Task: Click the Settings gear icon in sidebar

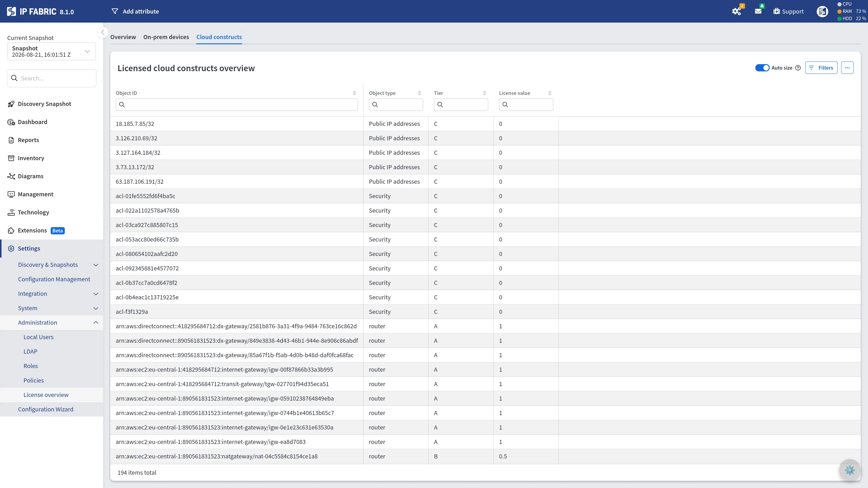Action: click(11, 249)
